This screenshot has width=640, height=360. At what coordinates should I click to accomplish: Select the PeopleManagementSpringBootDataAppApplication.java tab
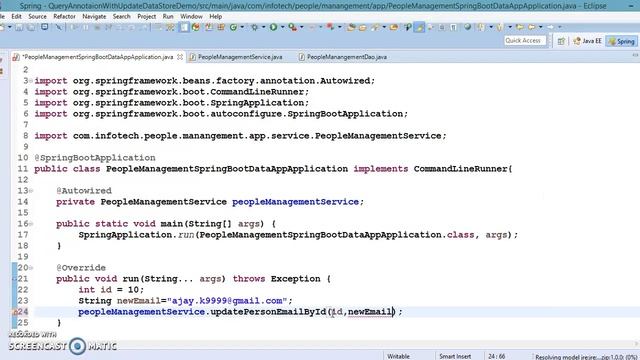coord(98,57)
